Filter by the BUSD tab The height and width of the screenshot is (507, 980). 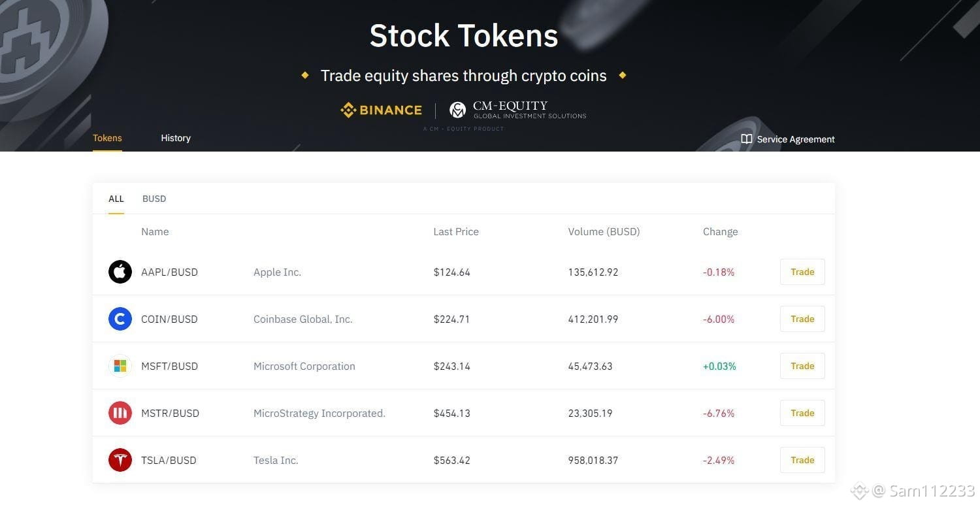(154, 199)
